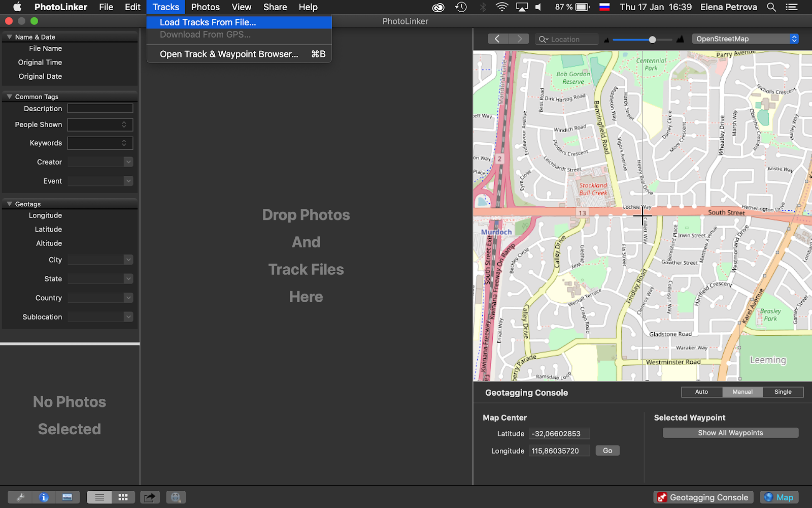Select Auto geotagging mode
Image resolution: width=812 pixels, height=508 pixels.
[701, 392]
